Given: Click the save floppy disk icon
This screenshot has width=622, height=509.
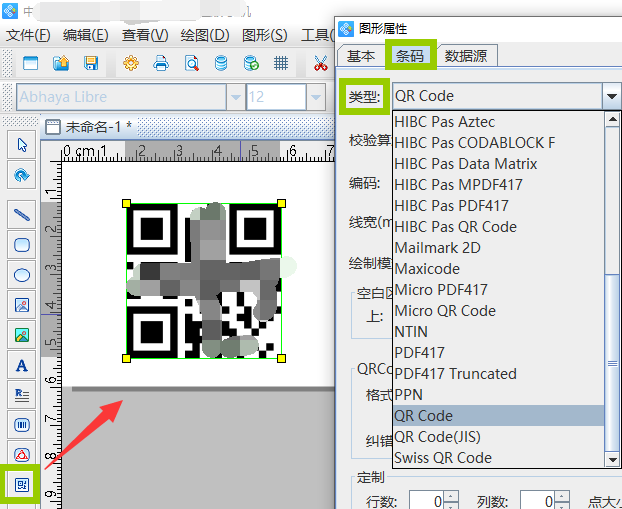Looking at the screenshot, I should tap(91, 63).
